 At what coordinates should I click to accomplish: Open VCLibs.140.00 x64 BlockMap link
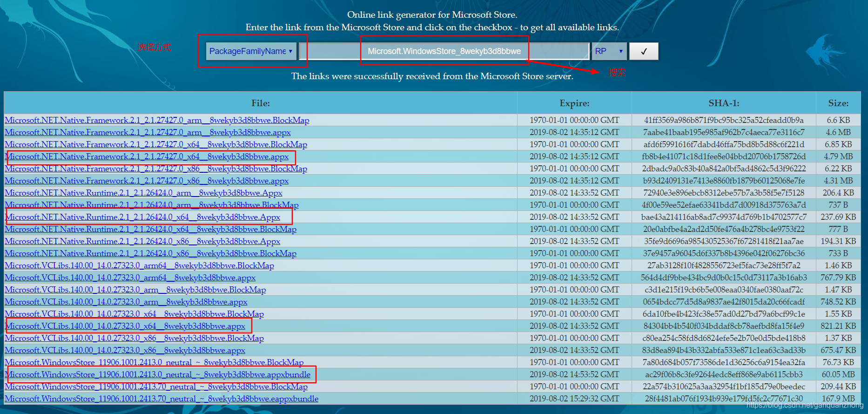pyautogui.click(x=134, y=314)
